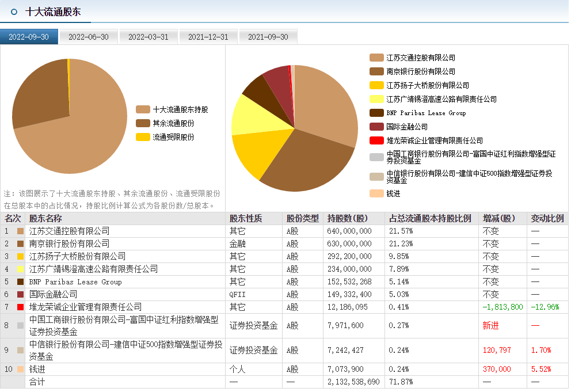Open the 2022-03-31 tab
Image resolution: width=571 pixels, height=392 pixels.
tap(148, 37)
